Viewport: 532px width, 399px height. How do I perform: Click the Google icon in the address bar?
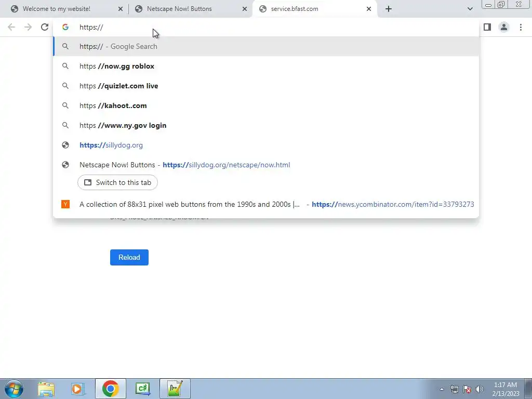[65, 27]
